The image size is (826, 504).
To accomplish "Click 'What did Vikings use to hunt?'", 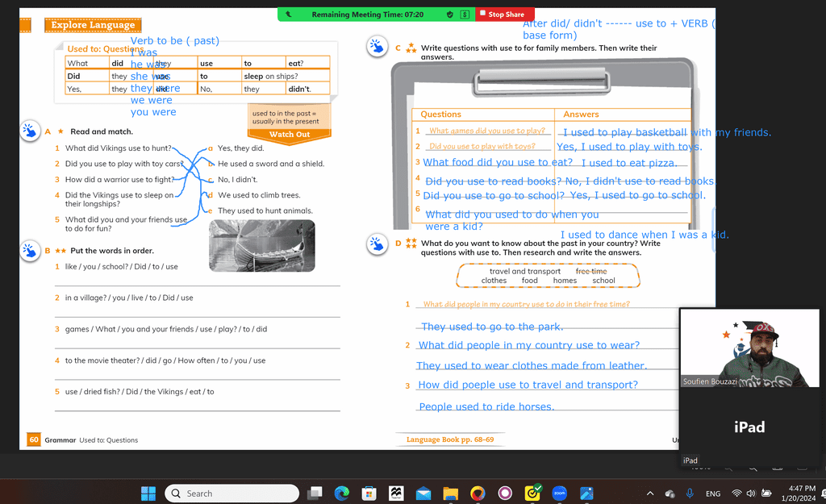I will [118, 148].
